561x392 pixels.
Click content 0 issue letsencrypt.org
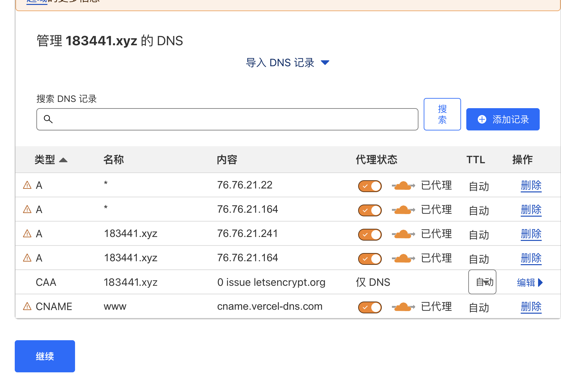(x=271, y=282)
